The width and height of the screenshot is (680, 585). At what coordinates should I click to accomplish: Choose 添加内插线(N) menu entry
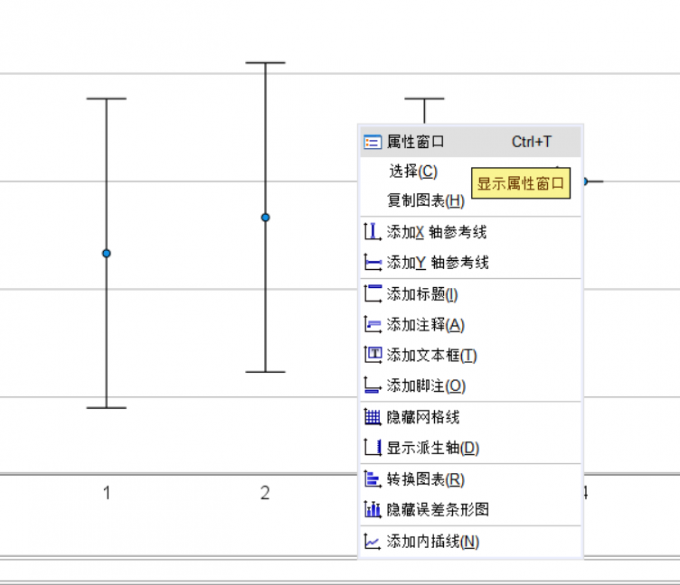pos(471,542)
